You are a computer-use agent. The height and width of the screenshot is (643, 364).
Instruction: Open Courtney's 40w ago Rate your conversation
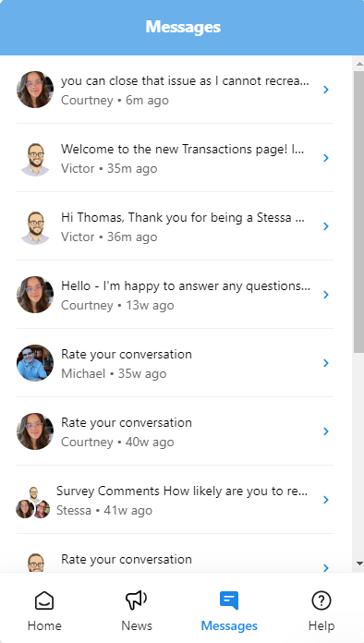(x=175, y=431)
